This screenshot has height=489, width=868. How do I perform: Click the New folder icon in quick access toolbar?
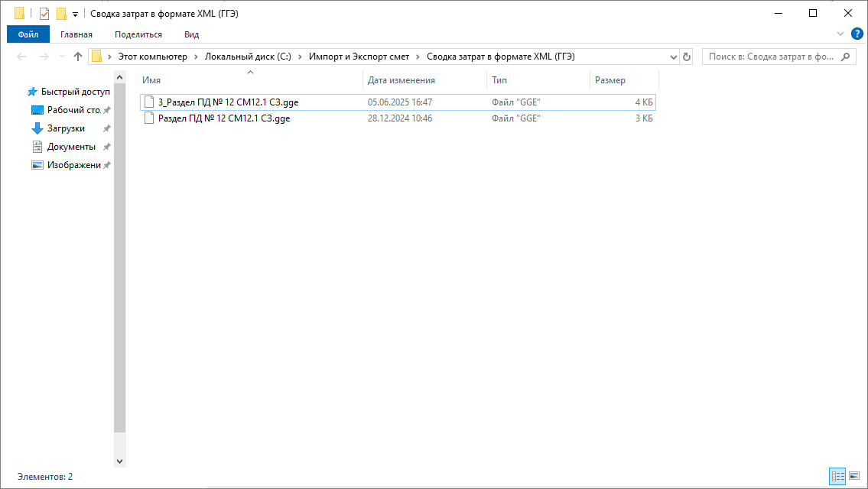point(61,14)
